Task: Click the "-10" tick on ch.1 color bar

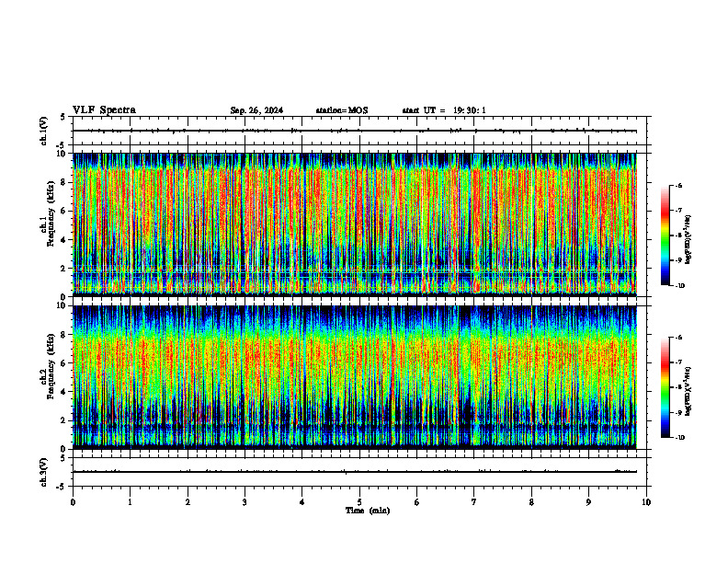Action: (x=679, y=286)
